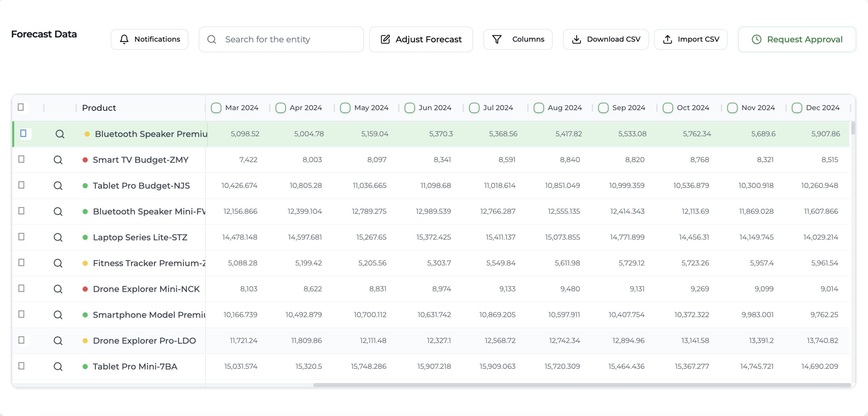Toggle the Mar 2024 column selector
The image size is (868, 416).
[x=216, y=108]
